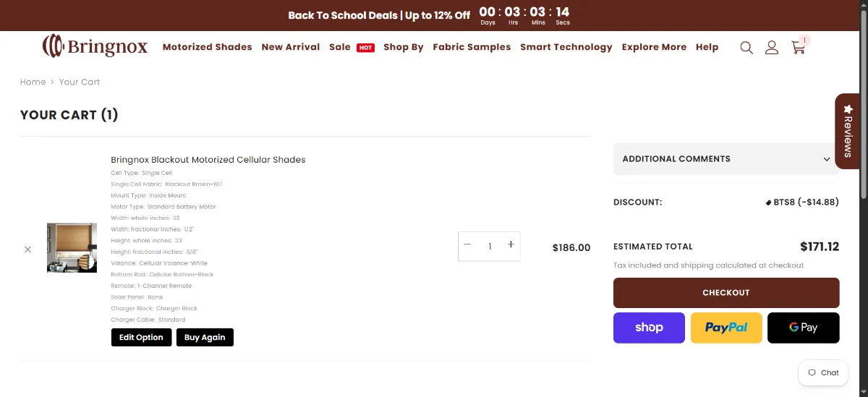Viewport: 868px width, 397px height.
Task: Click the Edit Option button
Action: pyautogui.click(x=141, y=337)
